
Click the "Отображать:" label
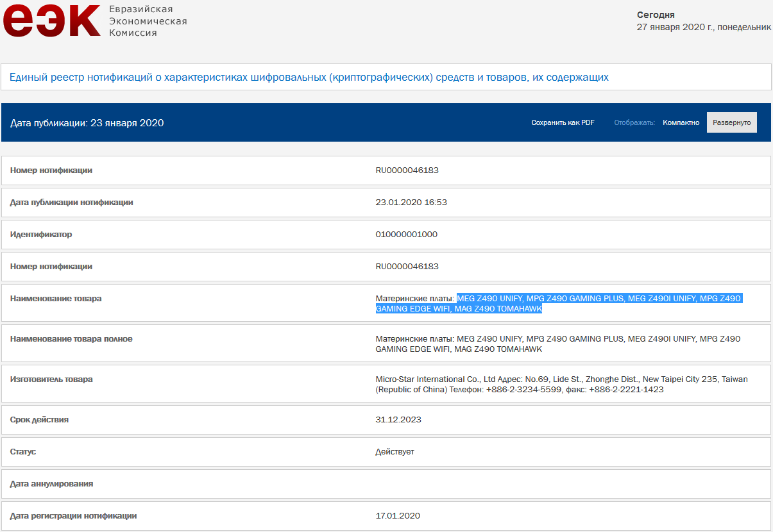[634, 122]
